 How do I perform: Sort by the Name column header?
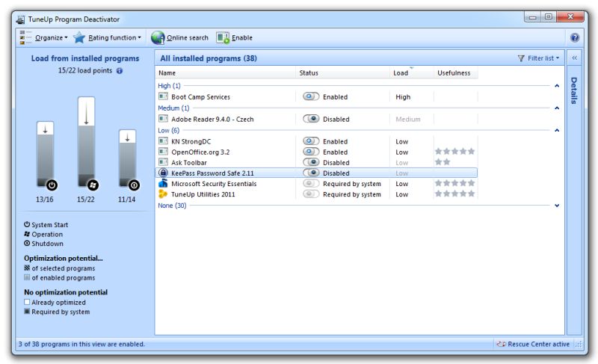tap(225, 73)
